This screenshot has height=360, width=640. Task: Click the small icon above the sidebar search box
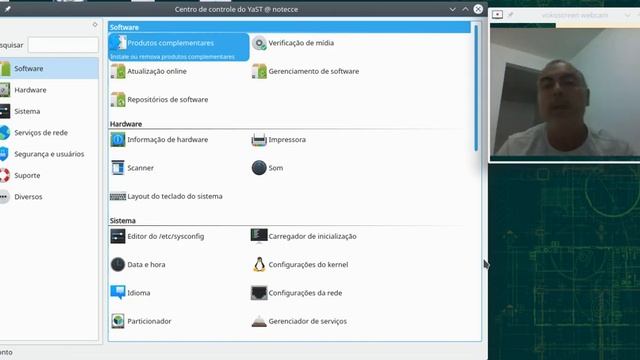(95, 25)
